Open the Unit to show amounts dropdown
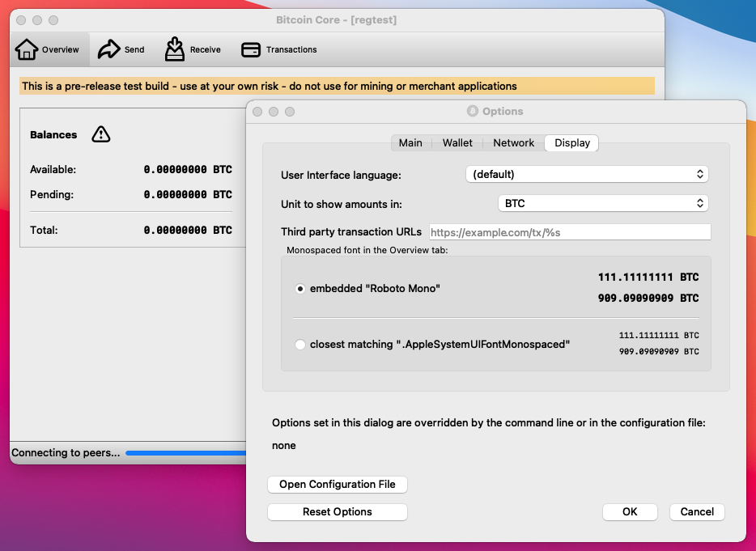Viewport: 756px width, 551px height. 603,203
